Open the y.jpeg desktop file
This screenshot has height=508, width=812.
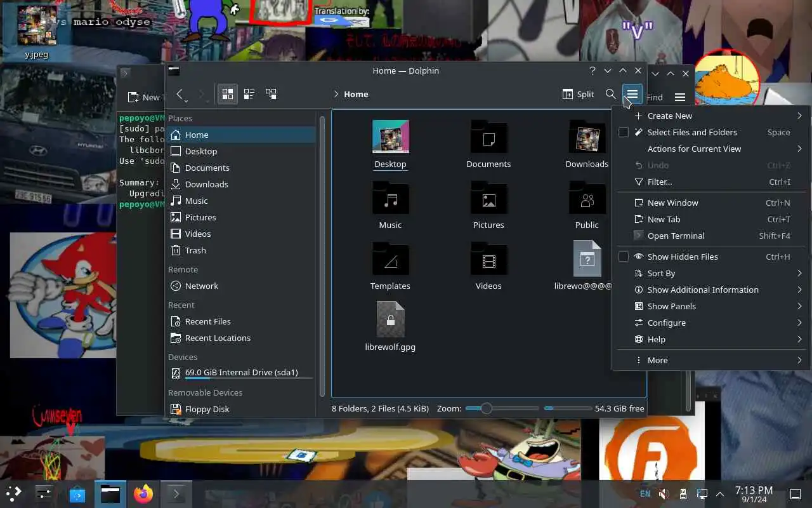pyautogui.click(x=36, y=32)
